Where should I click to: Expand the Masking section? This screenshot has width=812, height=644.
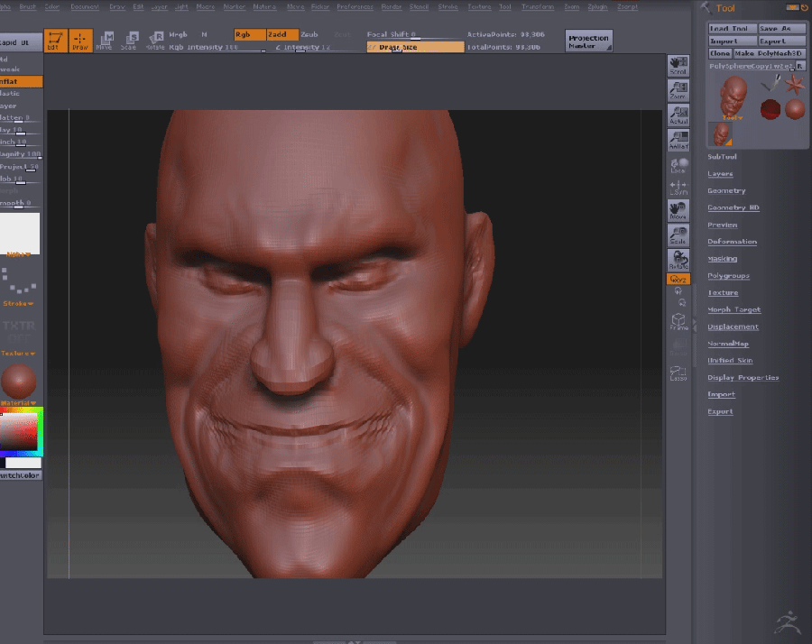(723, 258)
